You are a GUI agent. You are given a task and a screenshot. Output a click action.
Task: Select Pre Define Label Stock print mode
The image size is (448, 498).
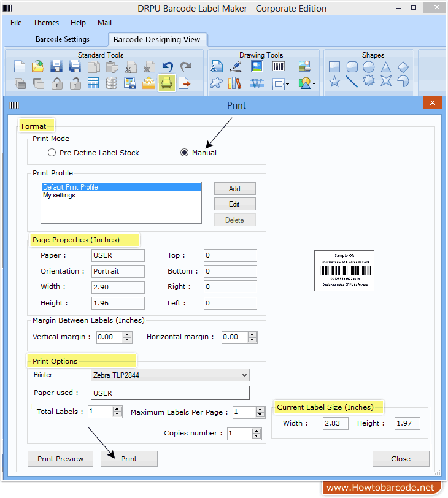coord(52,153)
